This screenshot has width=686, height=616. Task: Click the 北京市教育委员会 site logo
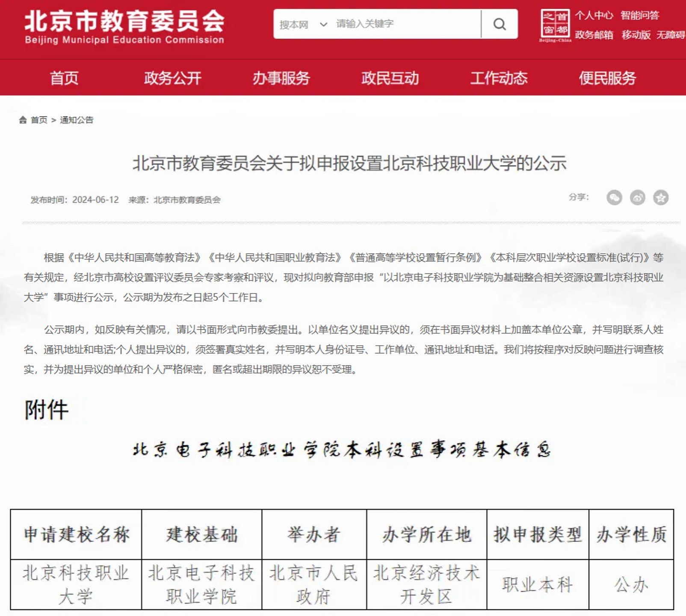(x=124, y=27)
